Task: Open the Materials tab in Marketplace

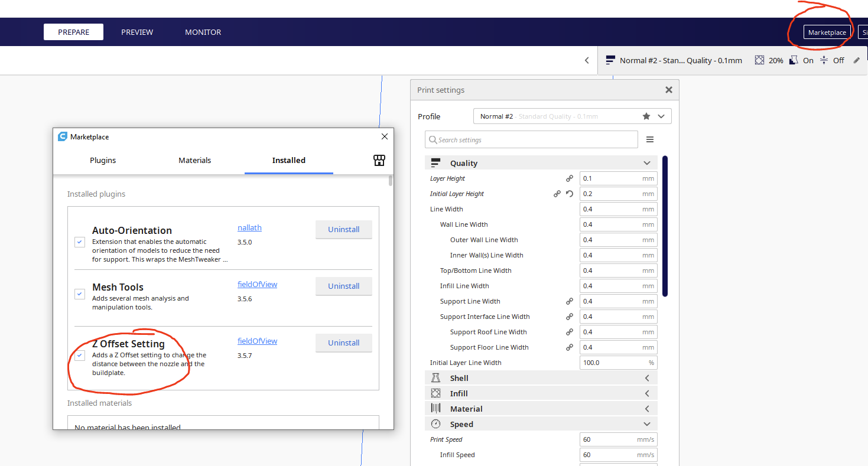Action: [x=195, y=160]
